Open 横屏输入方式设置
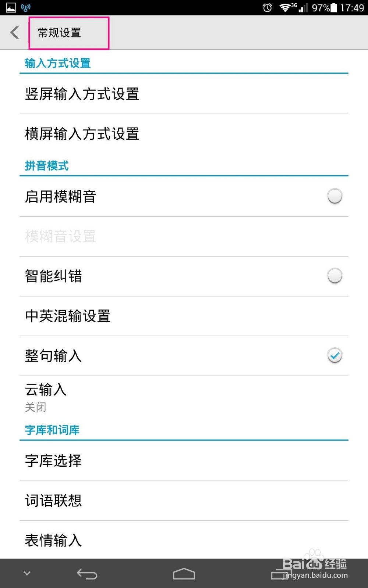The image size is (368, 588). [x=184, y=134]
